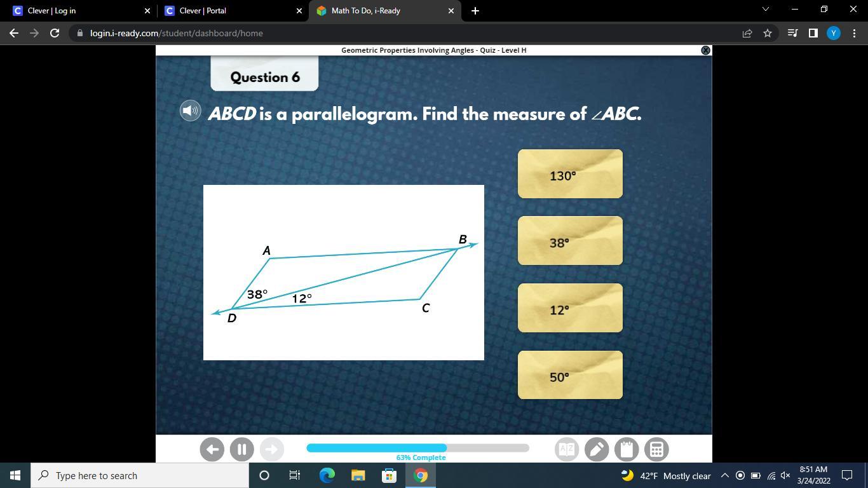The height and width of the screenshot is (488, 868).
Task: Open the calculator tool
Action: click(x=656, y=449)
